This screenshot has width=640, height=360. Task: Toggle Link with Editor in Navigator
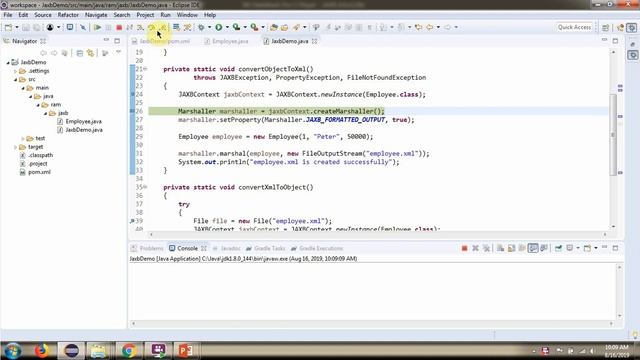(x=90, y=53)
